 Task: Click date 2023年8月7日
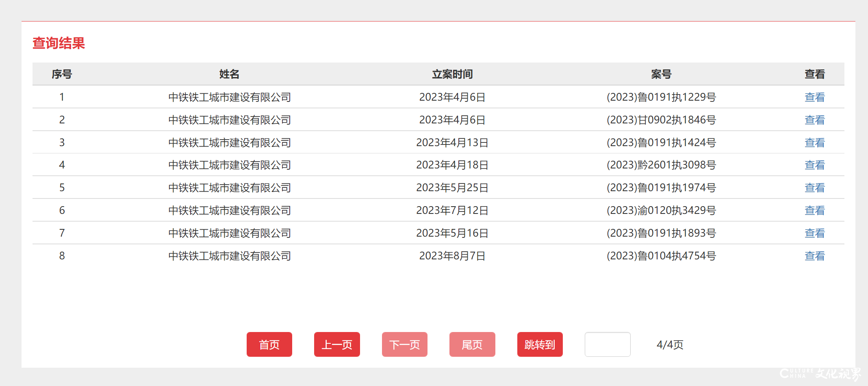point(452,256)
